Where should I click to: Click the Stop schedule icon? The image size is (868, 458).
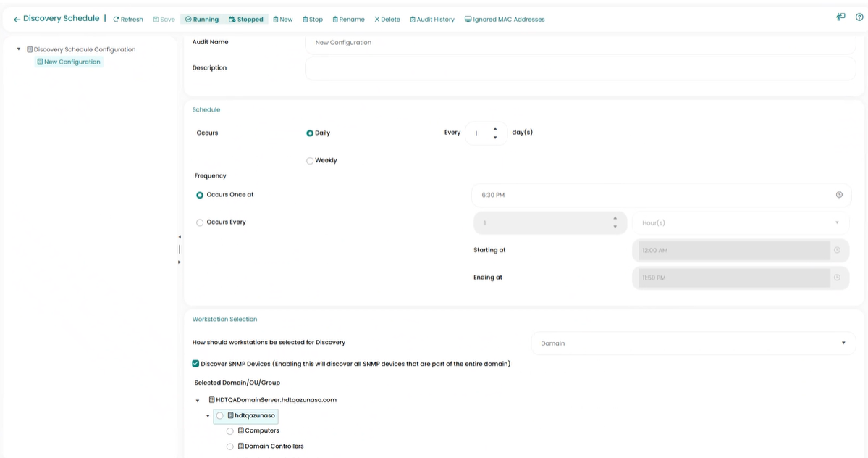point(305,20)
